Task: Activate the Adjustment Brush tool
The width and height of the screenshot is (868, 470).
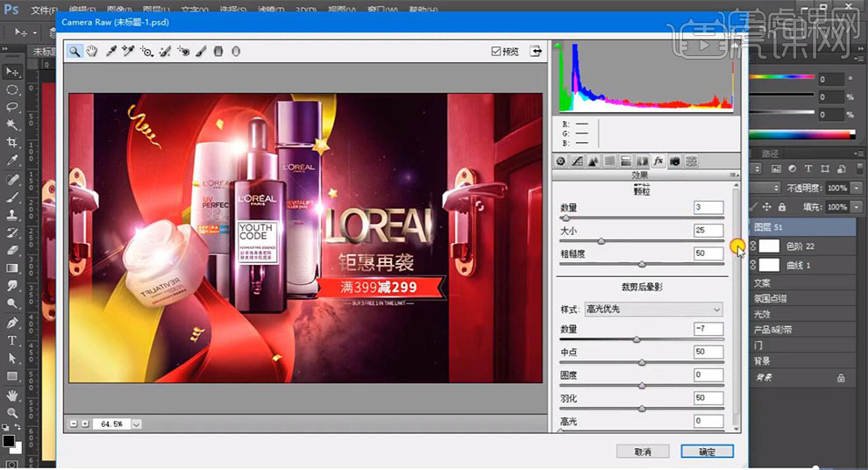Action: [x=201, y=52]
